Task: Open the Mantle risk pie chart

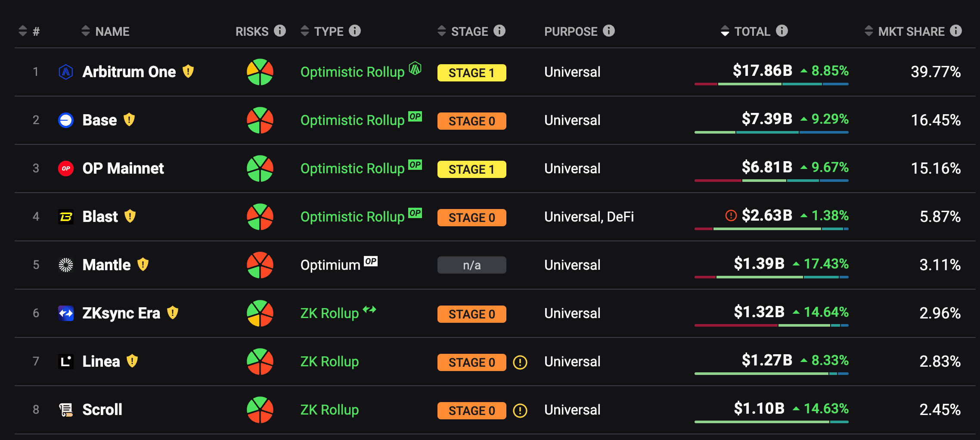Action: coord(260,265)
